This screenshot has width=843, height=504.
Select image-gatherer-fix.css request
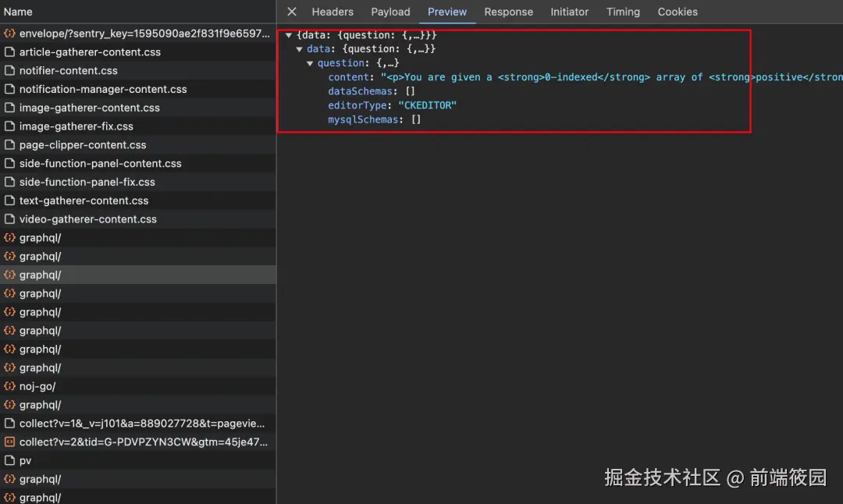138,126
